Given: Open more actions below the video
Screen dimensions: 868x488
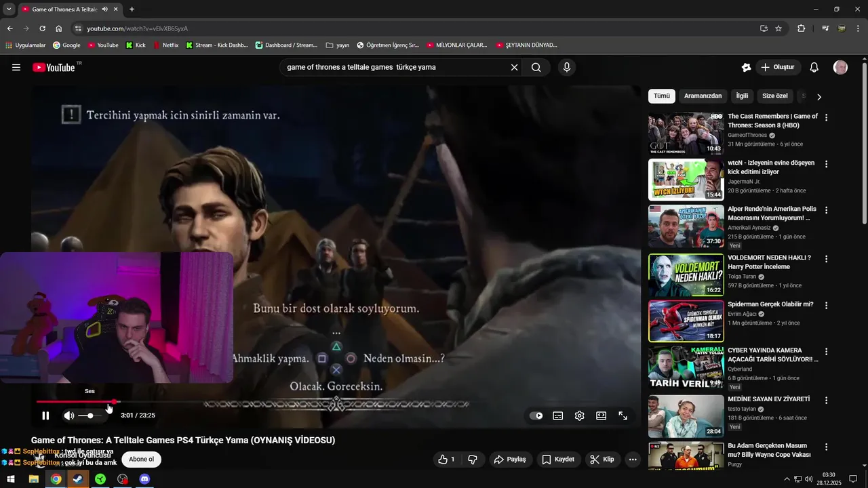Looking at the screenshot, I should [x=633, y=459].
